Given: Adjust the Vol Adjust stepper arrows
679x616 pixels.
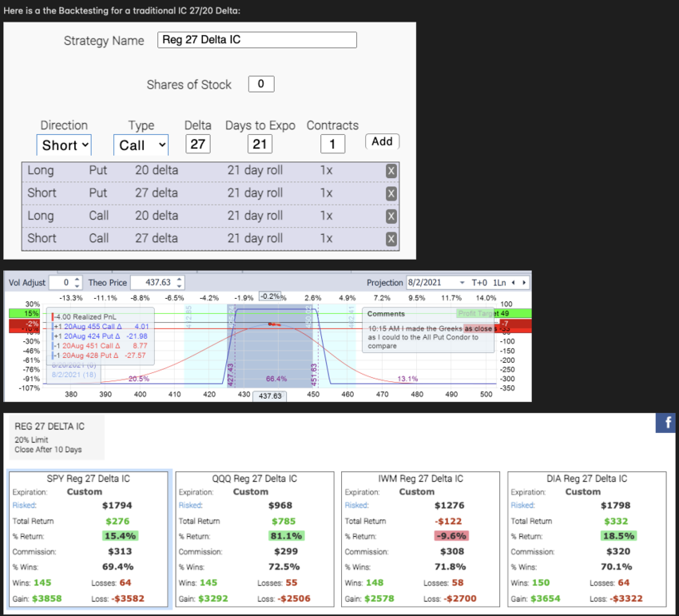Looking at the screenshot, I should point(77,283).
